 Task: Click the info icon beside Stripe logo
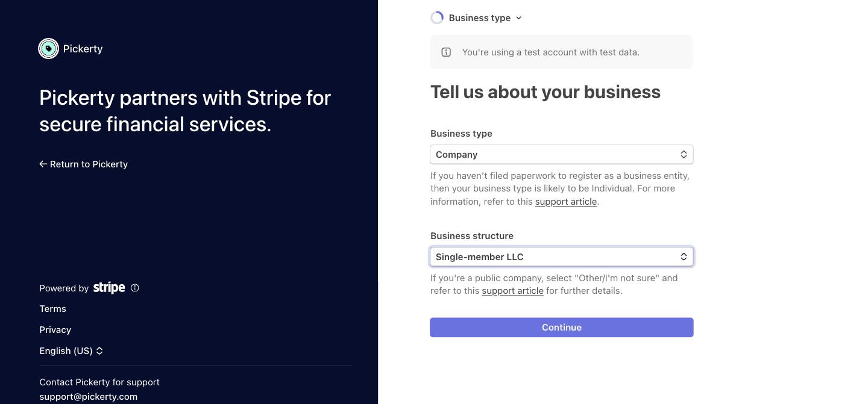135,288
